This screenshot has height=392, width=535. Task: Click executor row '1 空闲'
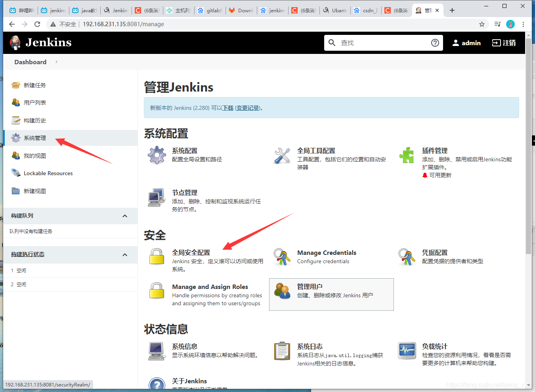(x=71, y=270)
